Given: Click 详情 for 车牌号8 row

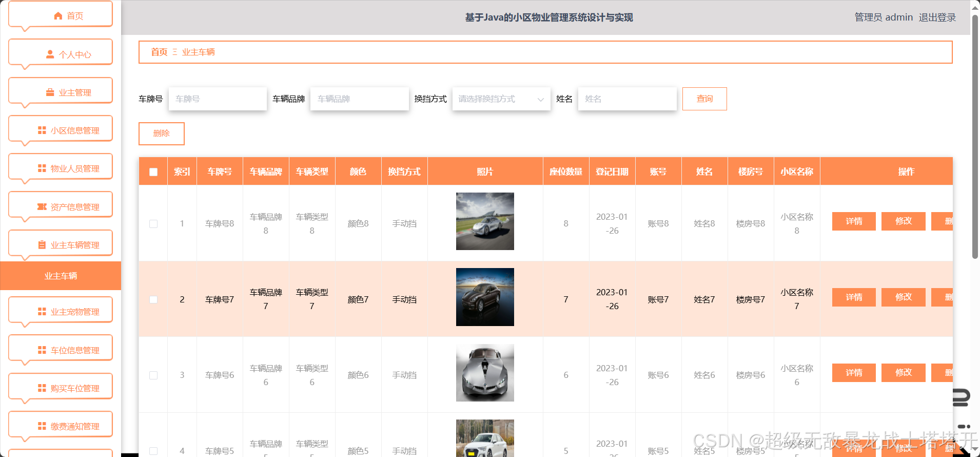Looking at the screenshot, I should pos(854,221).
